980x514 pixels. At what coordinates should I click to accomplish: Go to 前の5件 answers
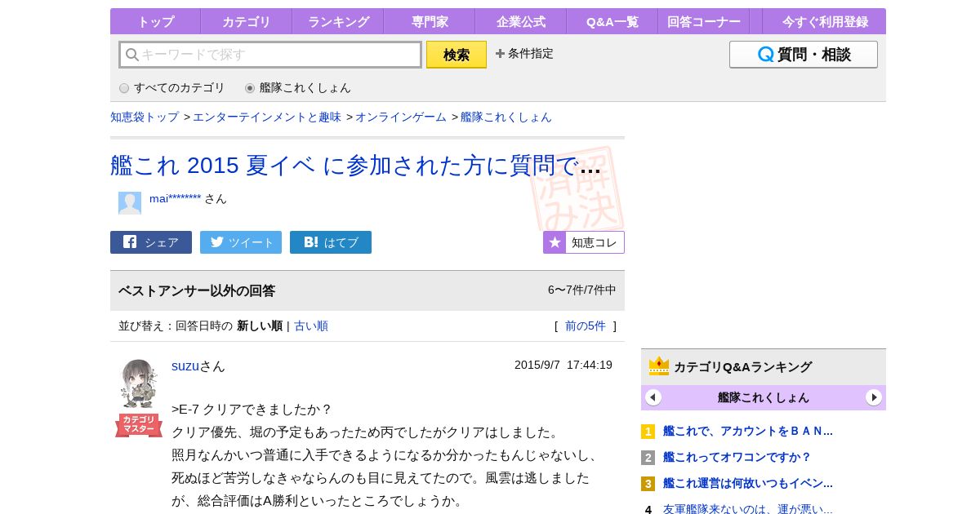point(586,326)
